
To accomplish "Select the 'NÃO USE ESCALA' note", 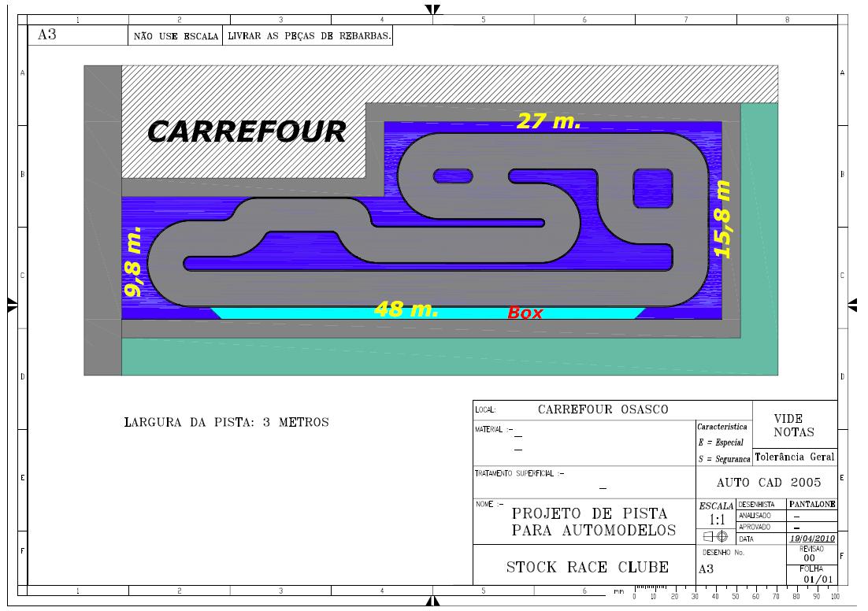I will 176,36.
